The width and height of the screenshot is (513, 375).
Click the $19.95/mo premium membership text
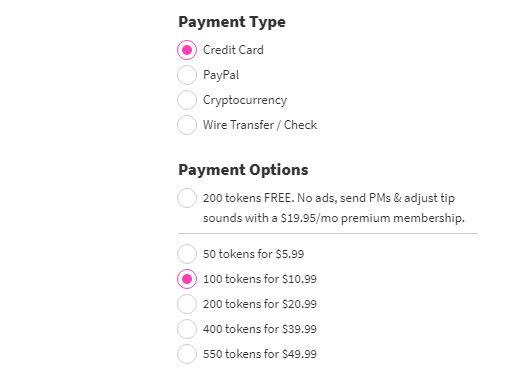[x=372, y=218]
